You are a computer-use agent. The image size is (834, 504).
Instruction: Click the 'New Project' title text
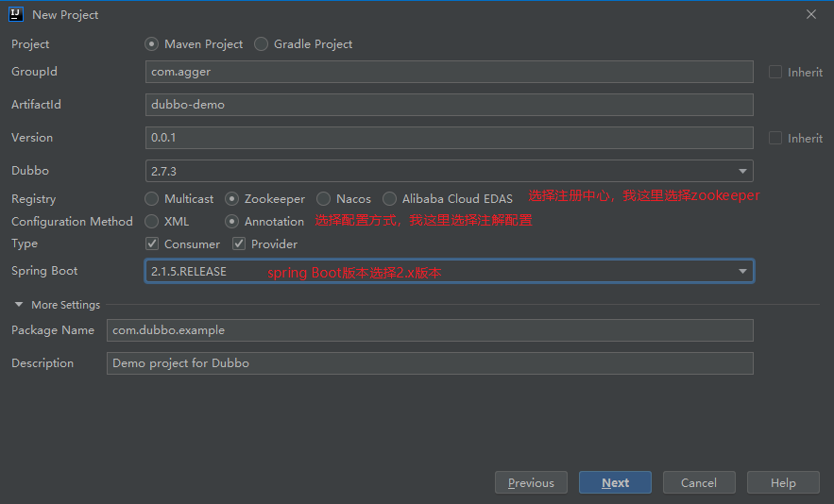point(65,15)
